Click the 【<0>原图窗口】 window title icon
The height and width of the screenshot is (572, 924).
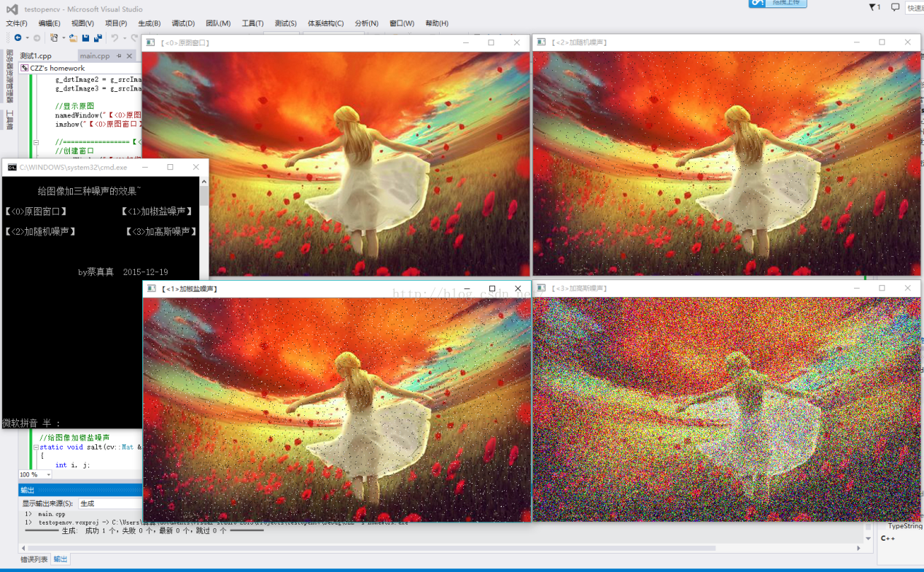[150, 42]
